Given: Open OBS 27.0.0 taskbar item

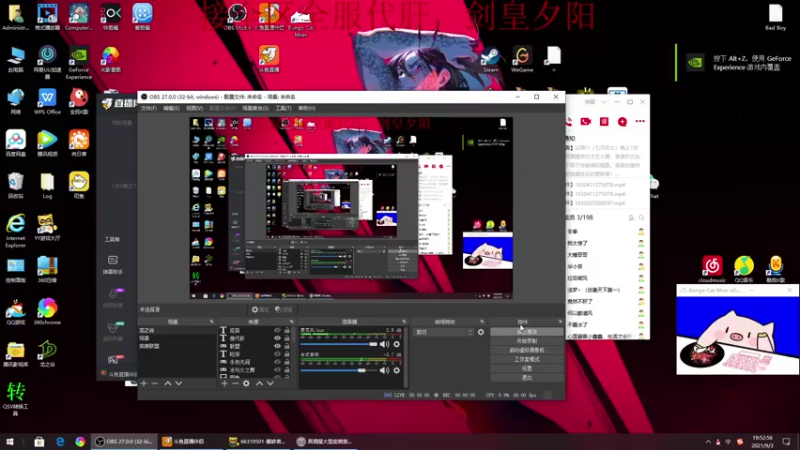Looking at the screenshot, I should coord(125,442).
